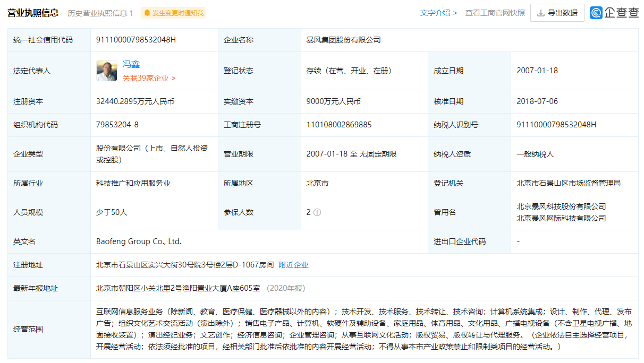Click the former name 北京暴风网际科技有限公司
Viewport: 644px width, 363px height.
561,218
